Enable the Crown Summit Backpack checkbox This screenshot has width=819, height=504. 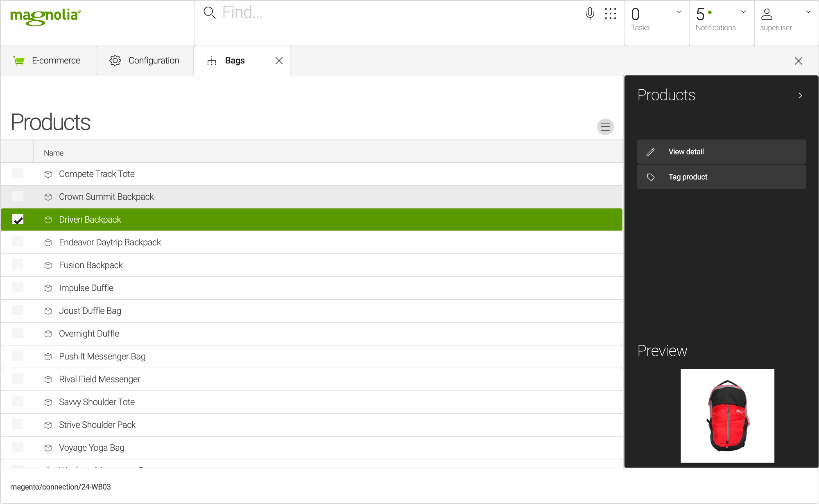[17, 196]
